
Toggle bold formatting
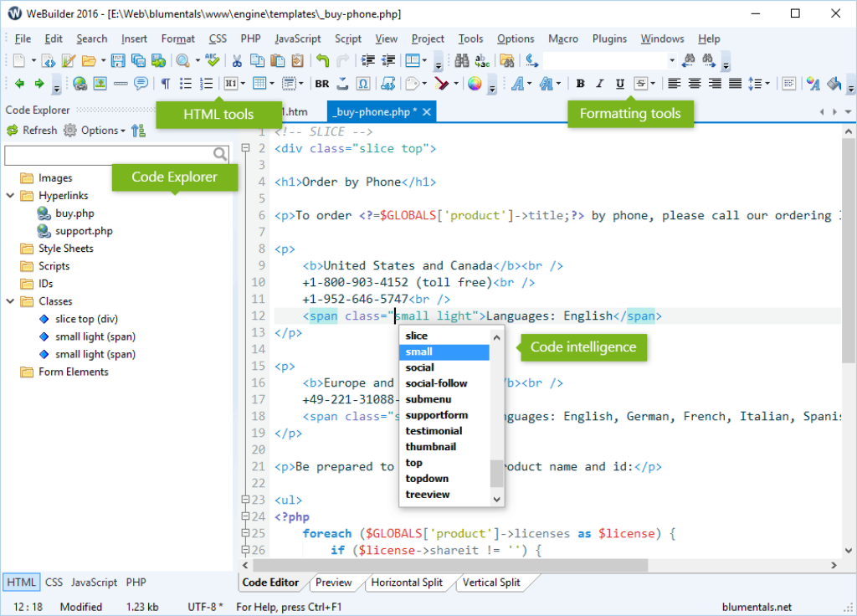(x=579, y=83)
